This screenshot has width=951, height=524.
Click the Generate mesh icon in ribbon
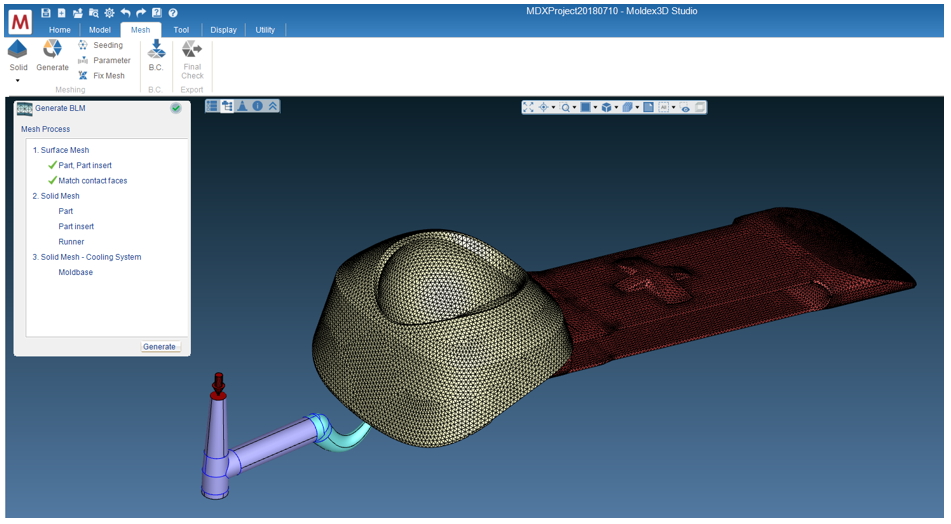pos(52,50)
